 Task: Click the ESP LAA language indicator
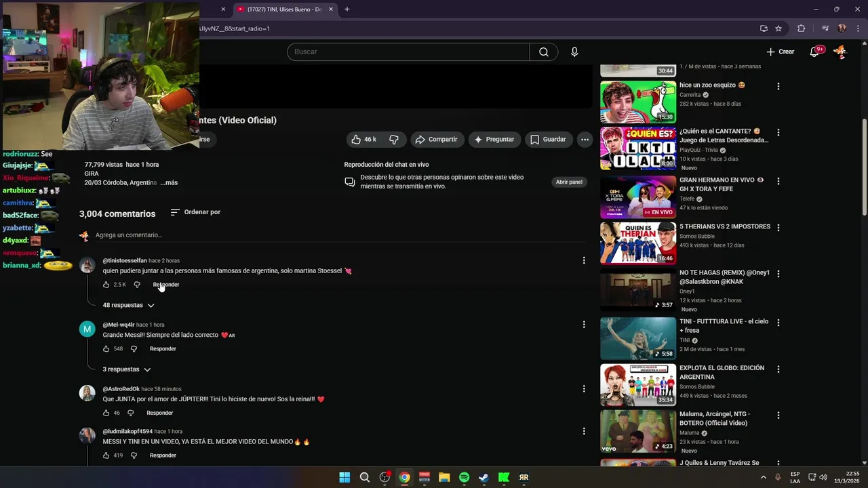click(795, 477)
